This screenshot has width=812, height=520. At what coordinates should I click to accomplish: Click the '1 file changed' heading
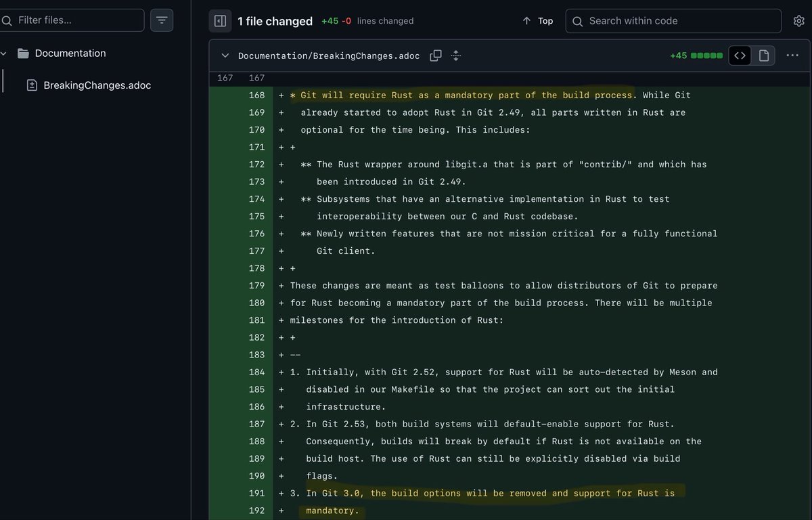click(x=275, y=21)
